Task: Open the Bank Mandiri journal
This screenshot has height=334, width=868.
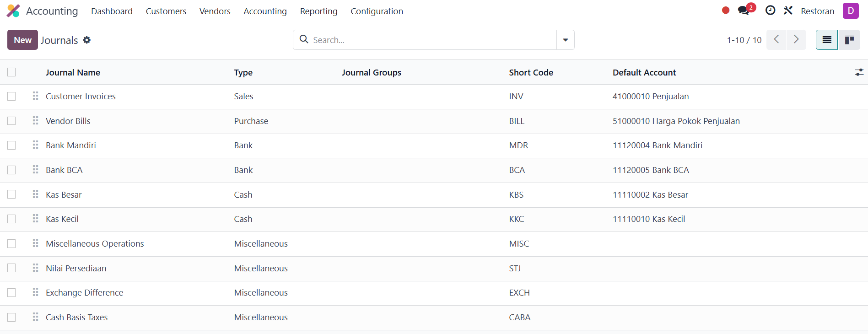Action: pyautogui.click(x=71, y=145)
